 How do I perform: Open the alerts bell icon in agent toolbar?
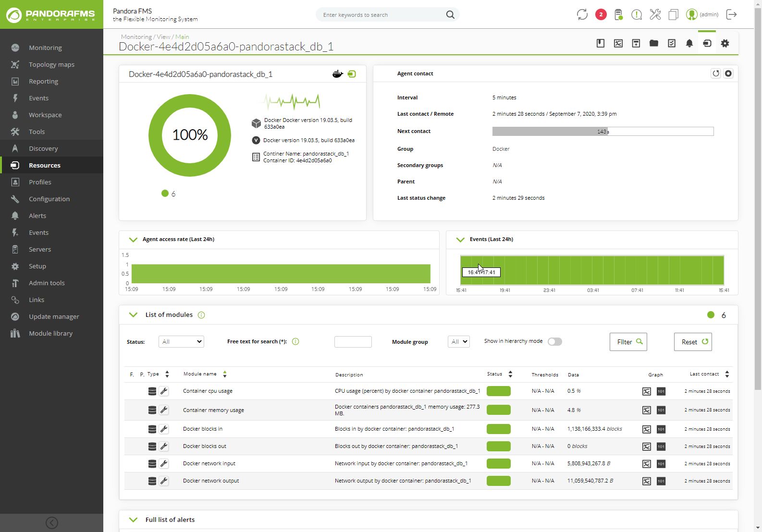pyautogui.click(x=689, y=43)
